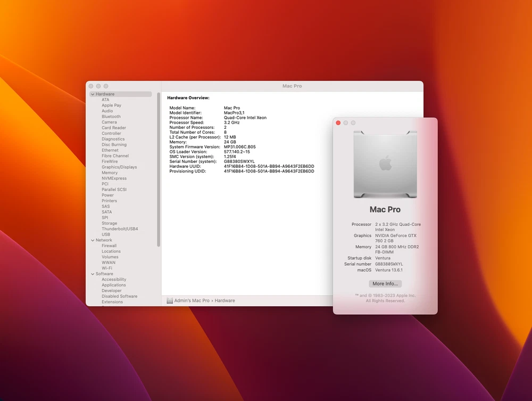The width and height of the screenshot is (532, 401).
Task: Select Applications under Software
Action: pos(114,285)
